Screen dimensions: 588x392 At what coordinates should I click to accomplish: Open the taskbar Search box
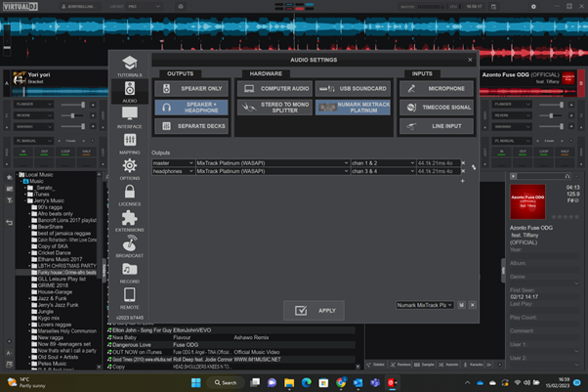pos(226,382)
